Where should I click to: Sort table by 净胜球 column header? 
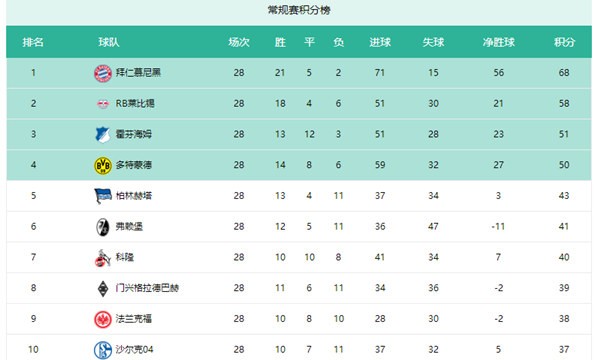point(499,42)
